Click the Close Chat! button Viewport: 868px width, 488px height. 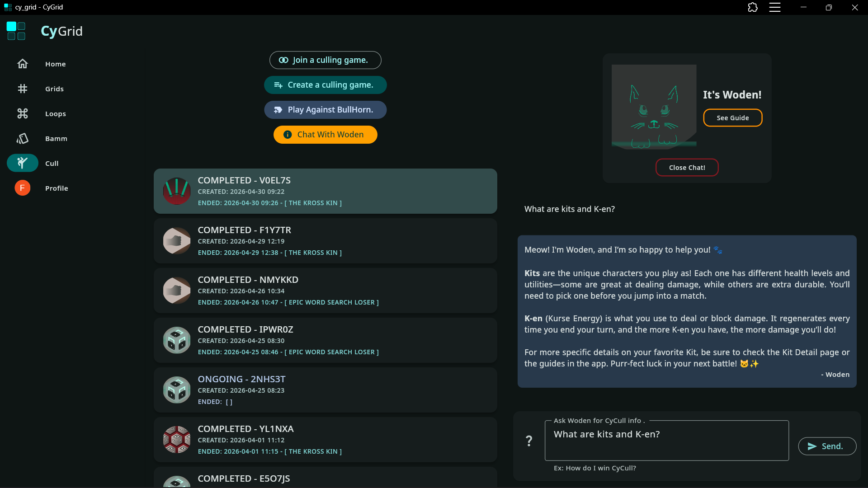click(x=687, y=168)
